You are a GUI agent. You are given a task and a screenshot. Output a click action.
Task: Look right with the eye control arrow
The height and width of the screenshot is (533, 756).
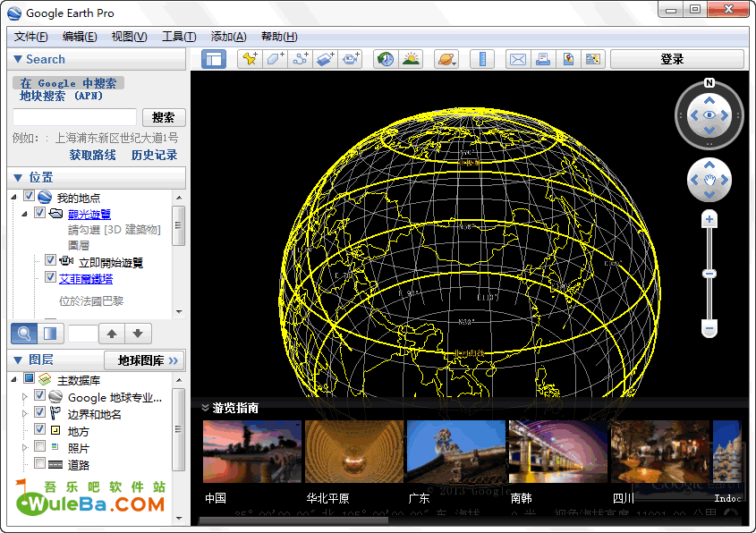(x=724, y=115)
